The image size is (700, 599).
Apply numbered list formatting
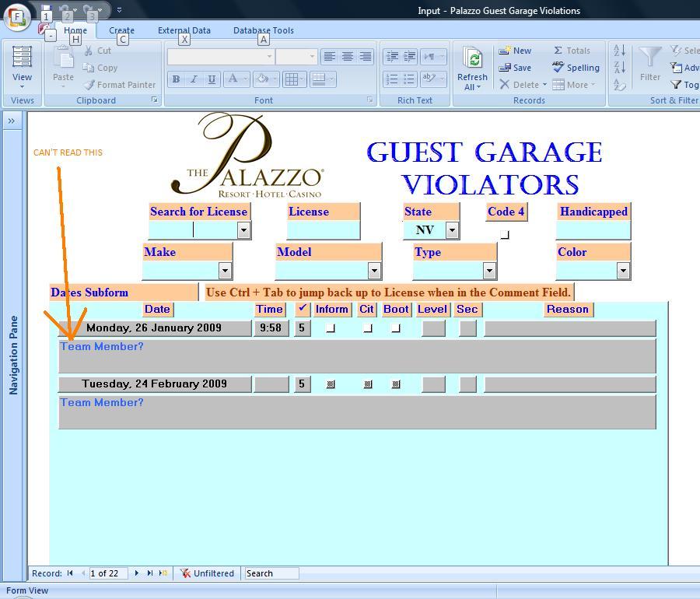pos(392,79)
